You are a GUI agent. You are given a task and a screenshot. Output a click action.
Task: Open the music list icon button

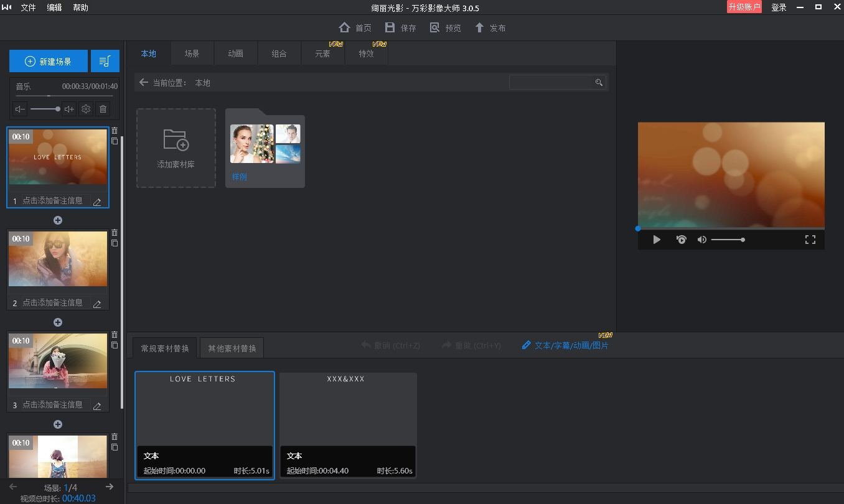click(105, 62)
